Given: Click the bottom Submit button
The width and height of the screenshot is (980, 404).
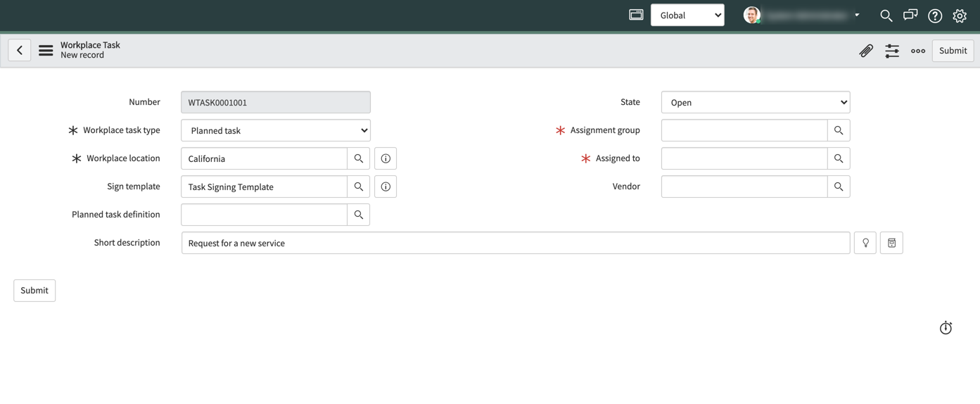Looking at the screenshot, I should coord(34,291).
